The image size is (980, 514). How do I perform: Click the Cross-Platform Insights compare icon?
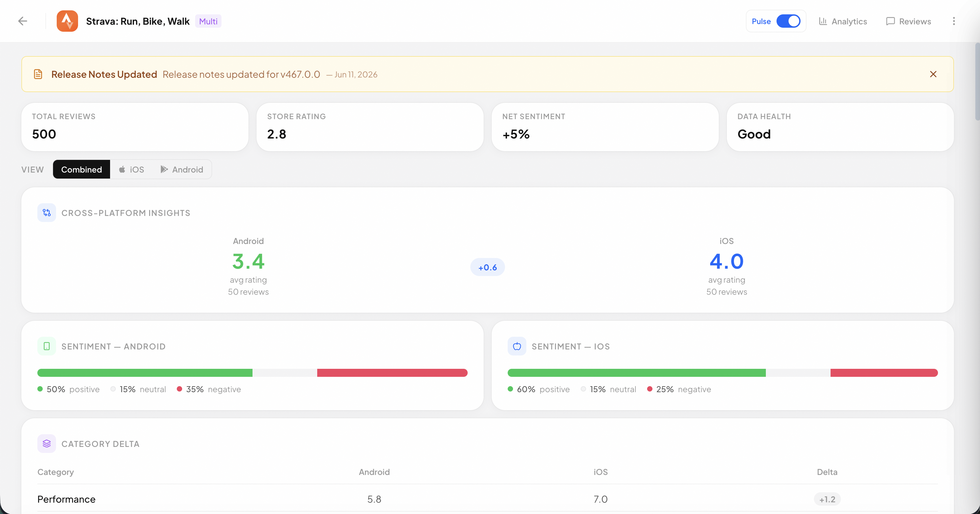click(47, 213)
